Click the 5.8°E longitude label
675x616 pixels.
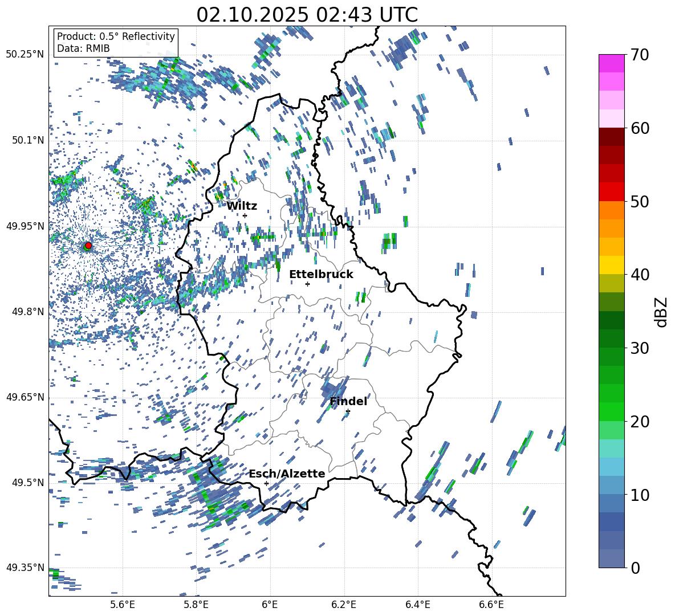click(x=196, y=605)
